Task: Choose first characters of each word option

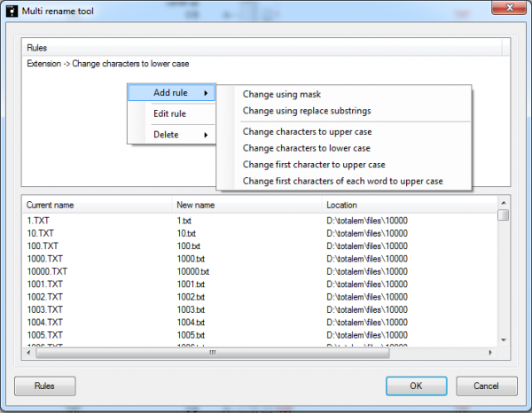Action: (x=342, y=182)
